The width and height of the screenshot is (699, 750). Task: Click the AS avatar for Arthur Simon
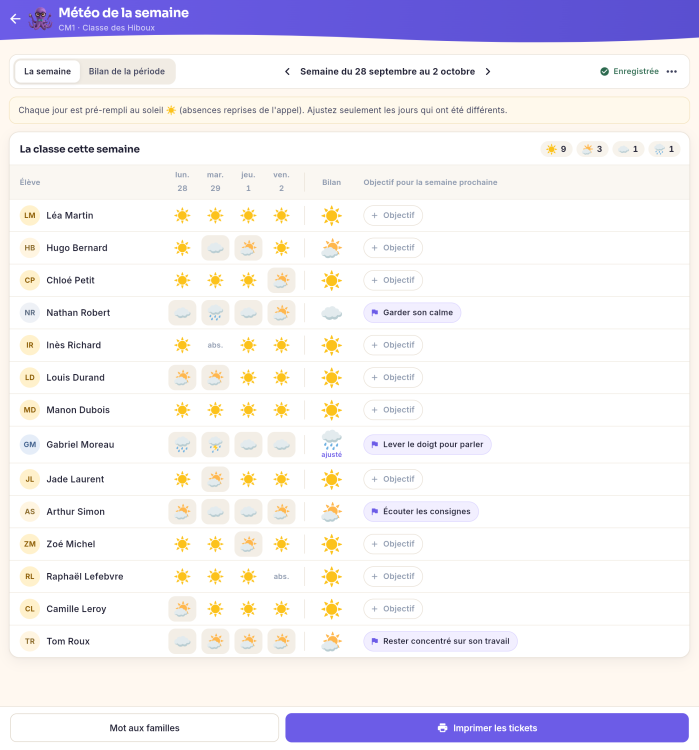(x=30, y=511)
